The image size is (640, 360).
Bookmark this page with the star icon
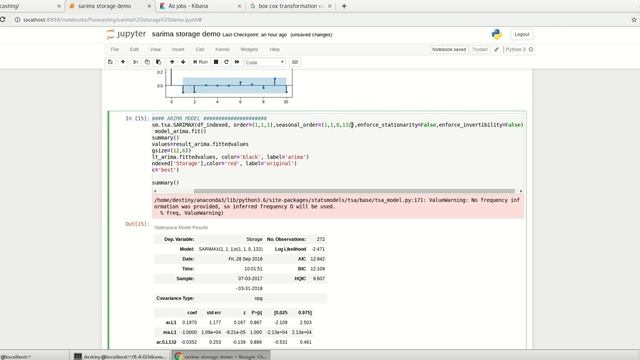pos(634,20)
